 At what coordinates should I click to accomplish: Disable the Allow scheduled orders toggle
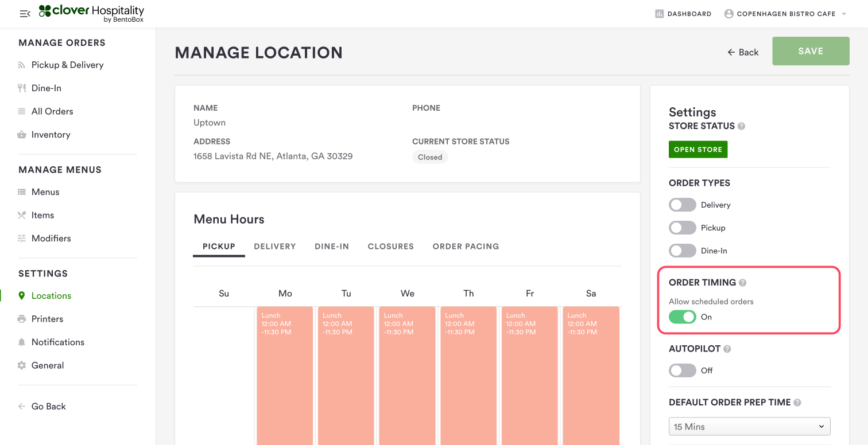(682, 317)
